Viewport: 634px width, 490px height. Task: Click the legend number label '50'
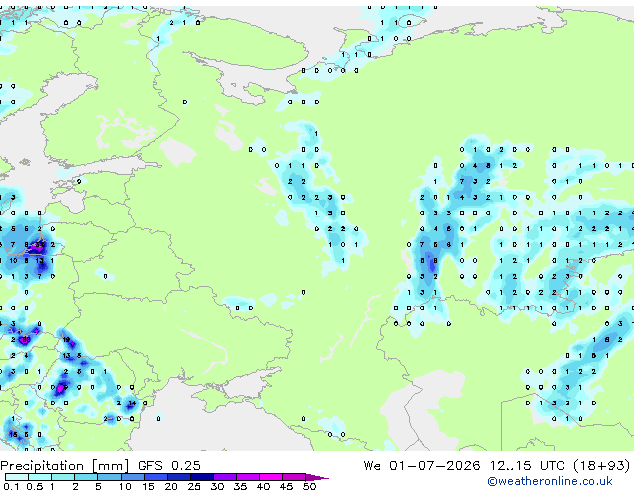click(x=309, y=486)
